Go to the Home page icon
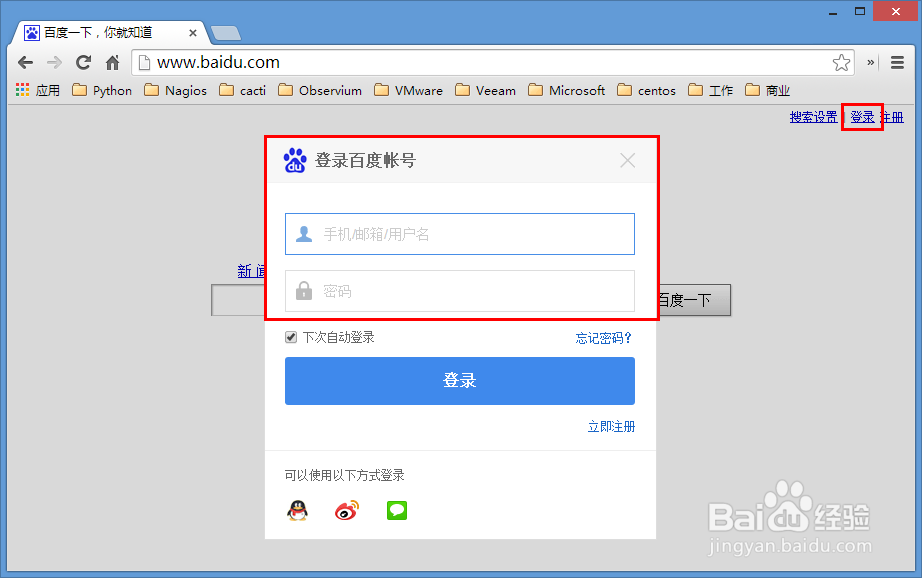 click(x=112, y=62)
